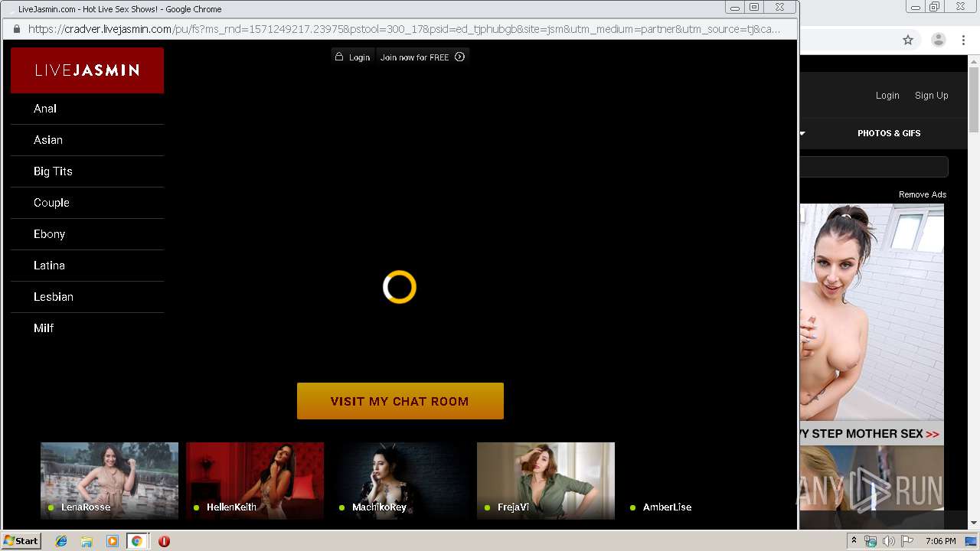This screenshot has width=980, height=551.
Task: Click background window scrollbar down arrow
Action: (974, 523)
